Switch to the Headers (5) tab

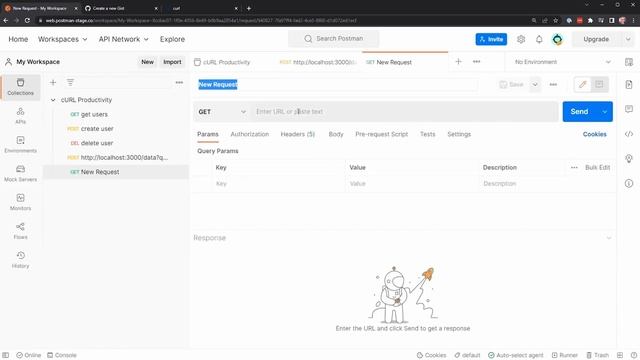(298, 134)
